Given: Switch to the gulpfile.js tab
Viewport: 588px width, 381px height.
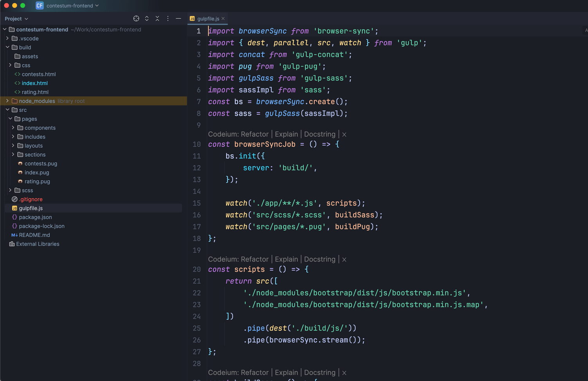Looking at the screenshot, I should 208,18.
